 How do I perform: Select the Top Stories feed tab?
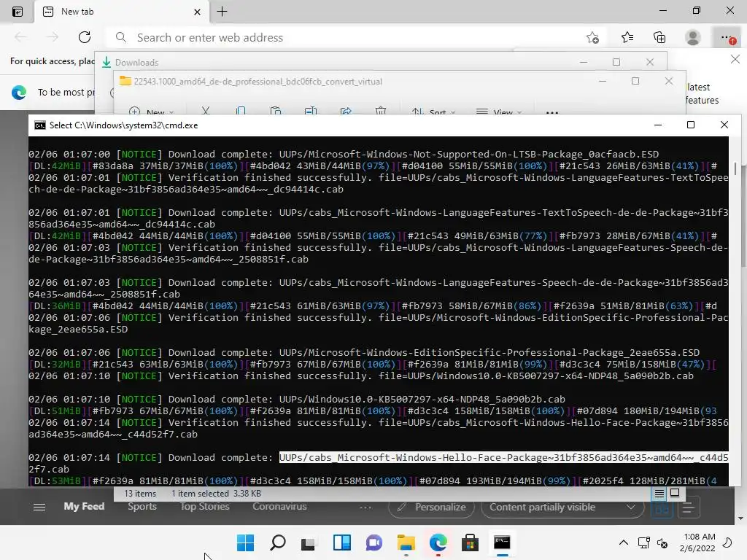click(204, 506)
